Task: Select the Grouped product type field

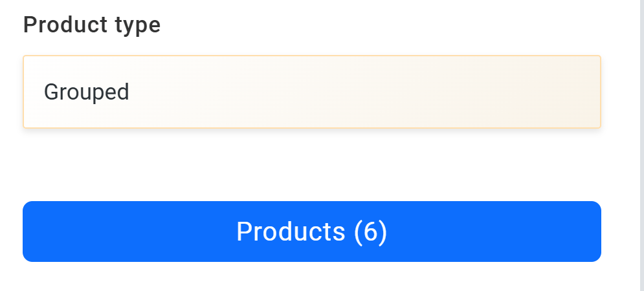Action: (312, 92)
